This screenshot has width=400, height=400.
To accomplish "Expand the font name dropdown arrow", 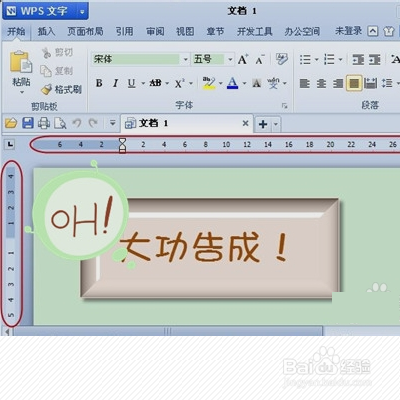I will [x=185, y=60].
